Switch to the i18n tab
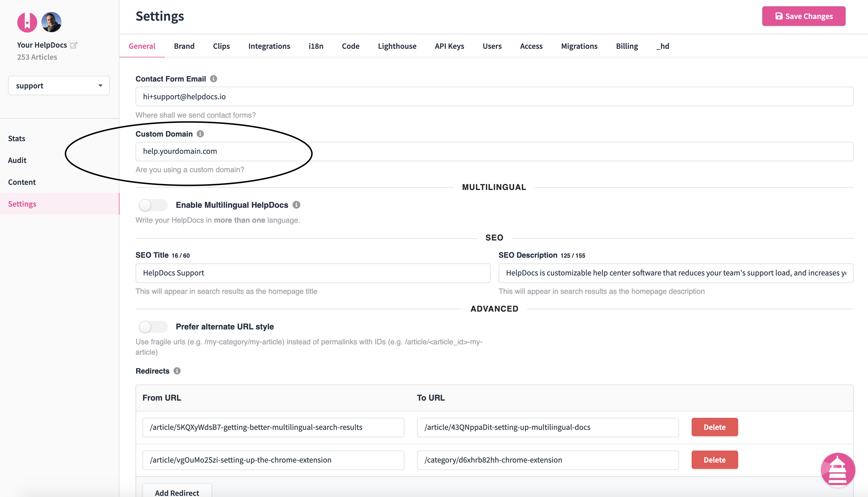 point(316,46)
